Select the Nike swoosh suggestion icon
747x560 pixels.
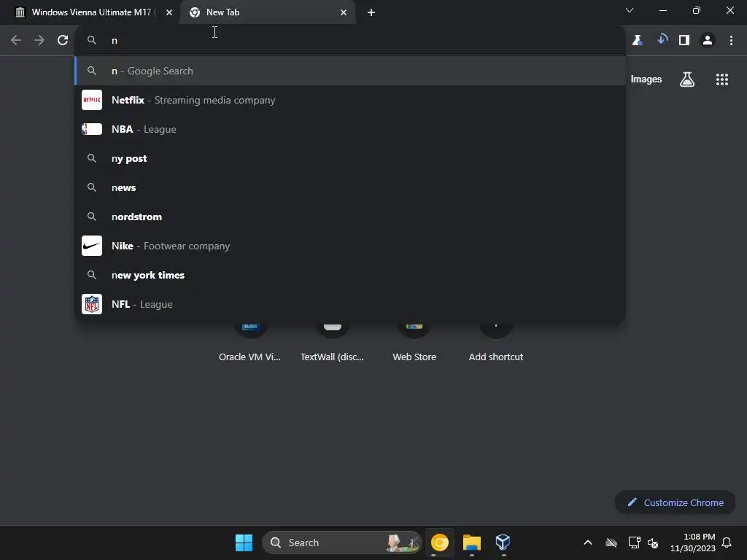[x=92, y=246]
